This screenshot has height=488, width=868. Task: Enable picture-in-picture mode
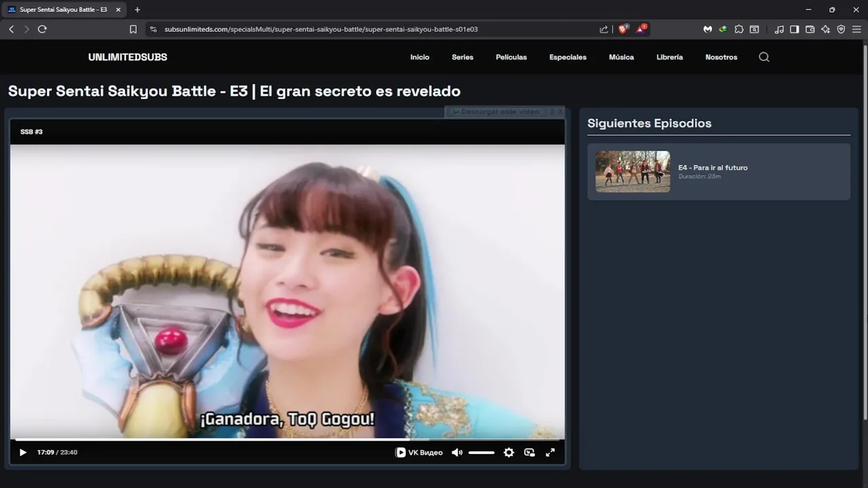[x=530, y=452]
